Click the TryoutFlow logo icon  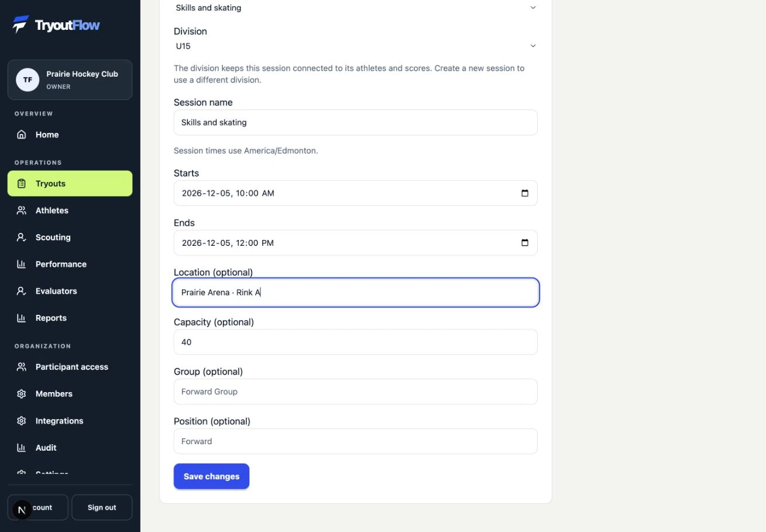click(x=21, y=25)
